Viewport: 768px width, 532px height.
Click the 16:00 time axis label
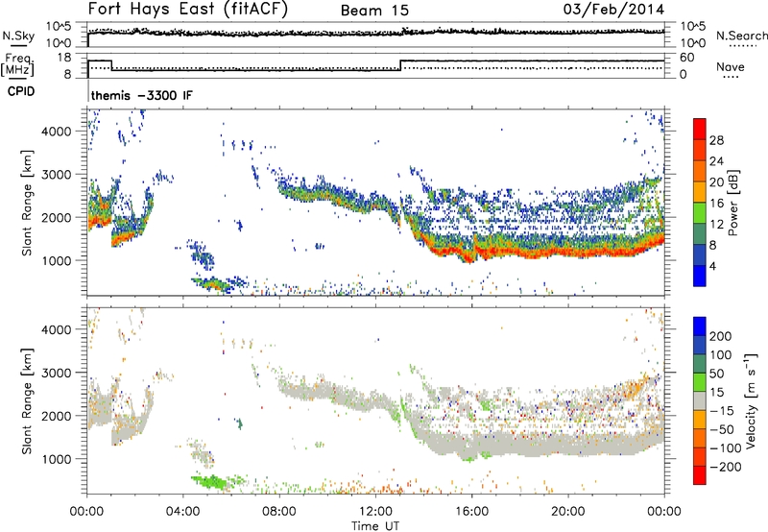coord(471,512)
